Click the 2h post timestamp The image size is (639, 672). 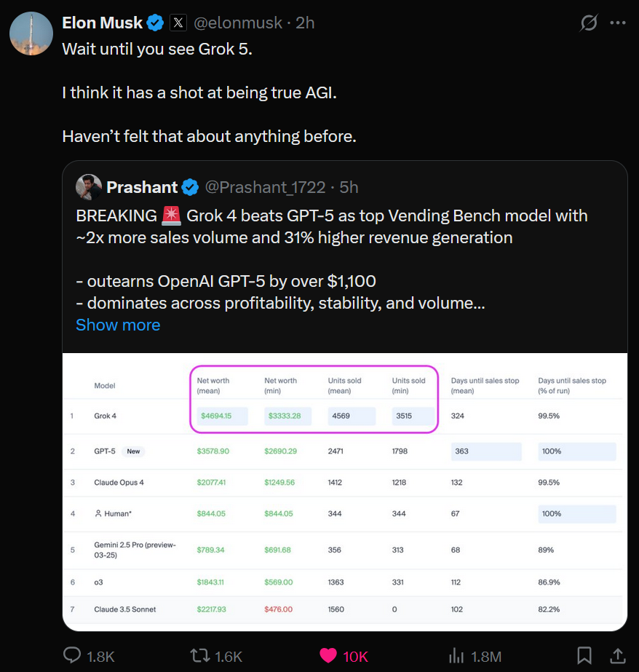(305, 23)
